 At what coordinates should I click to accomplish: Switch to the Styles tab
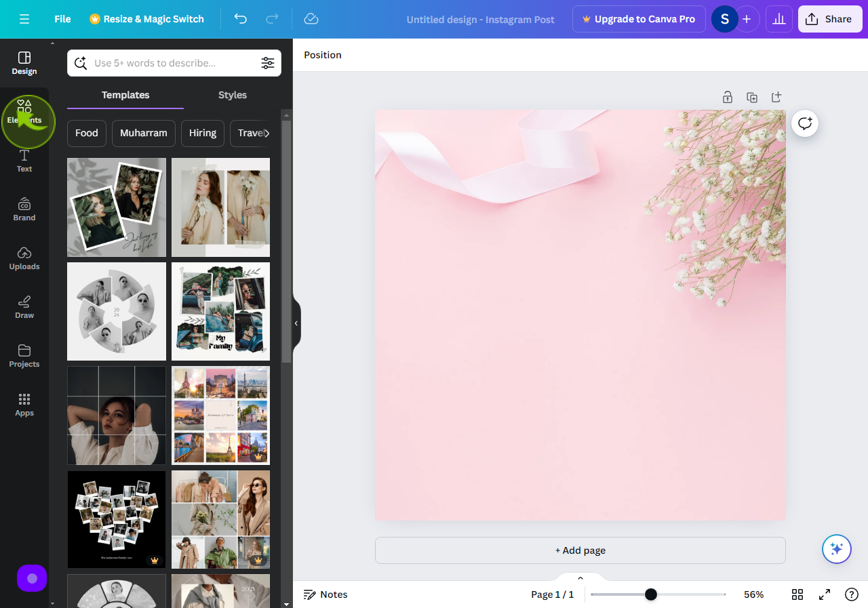coord(233,95)
